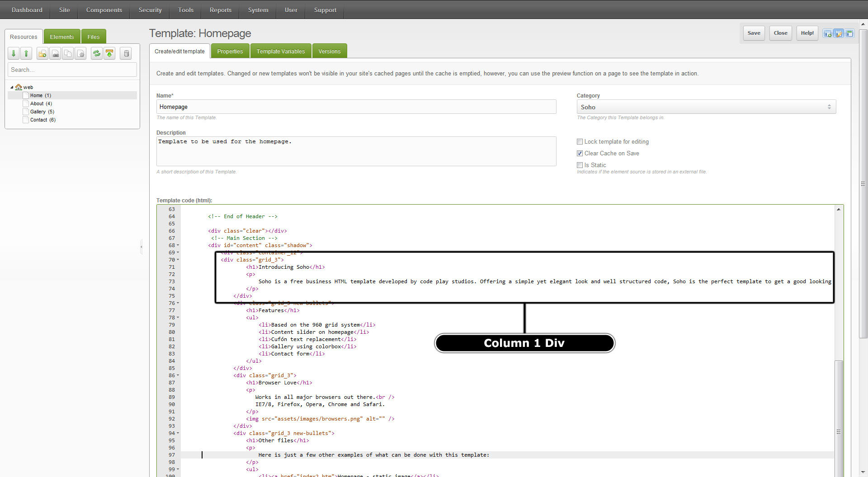Click into the Description text area
The image size is (868, 477).
[x=356, y=151]
